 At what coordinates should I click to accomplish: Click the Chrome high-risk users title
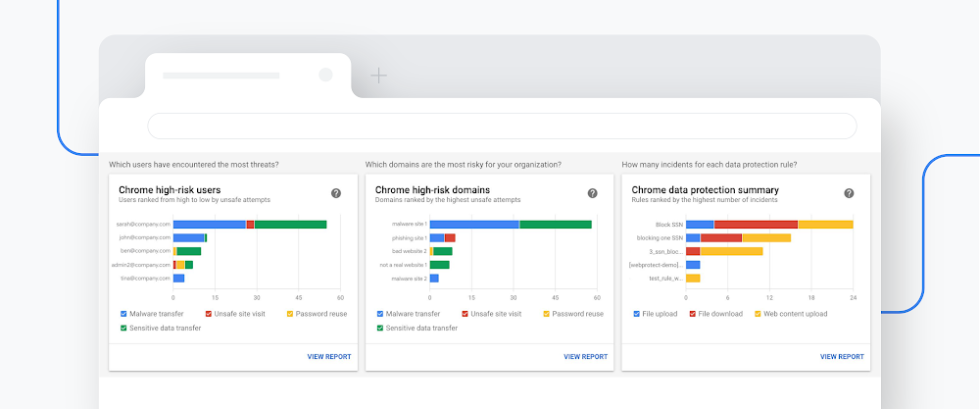tap(170, 189)
